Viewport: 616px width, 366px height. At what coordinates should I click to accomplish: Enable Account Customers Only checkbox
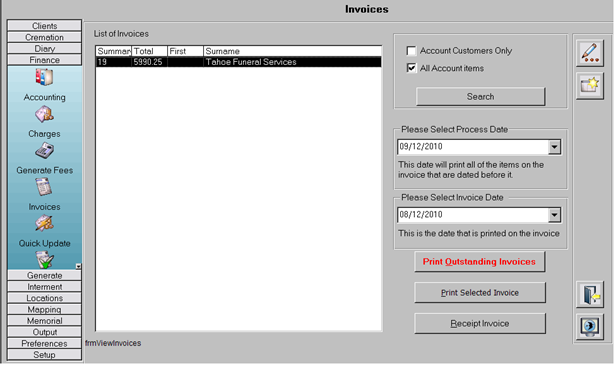tap(411, 51)
